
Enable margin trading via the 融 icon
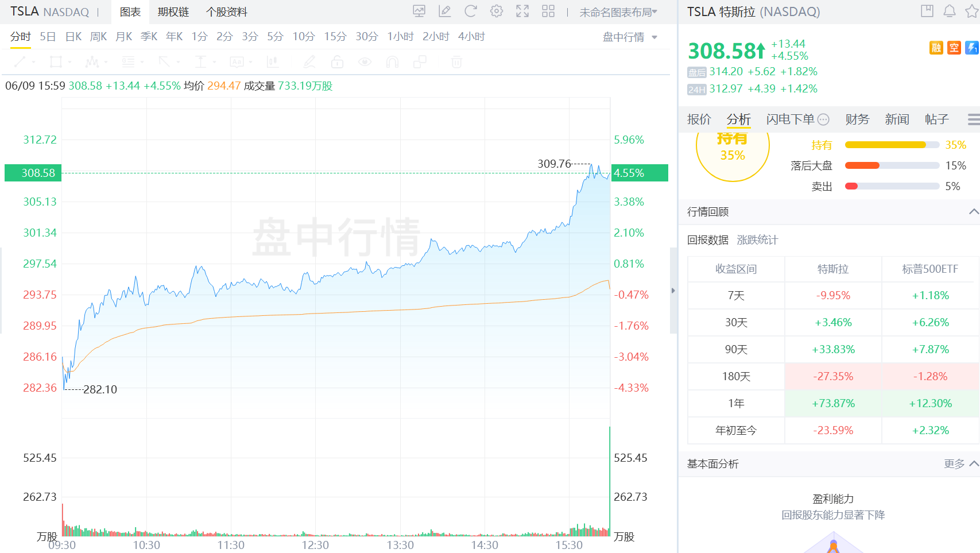pos(936,49)
